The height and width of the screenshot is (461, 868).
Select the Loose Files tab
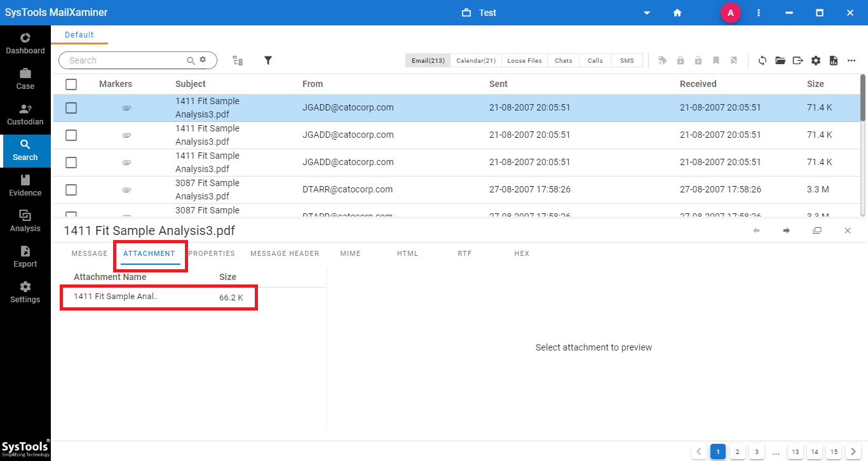click(x=524, y=60)
